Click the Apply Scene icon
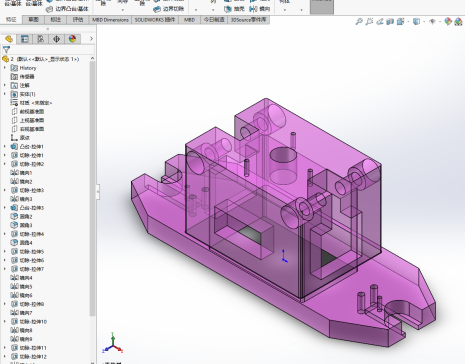Viewport: 465px width, 364px height. point(458,22)
